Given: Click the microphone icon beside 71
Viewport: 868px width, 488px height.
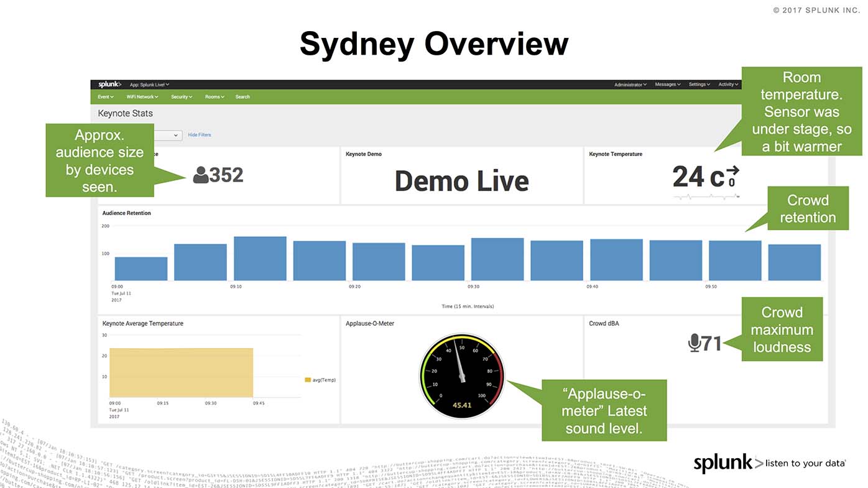Looking at the screenshot, I should click(x=695, y=343).
